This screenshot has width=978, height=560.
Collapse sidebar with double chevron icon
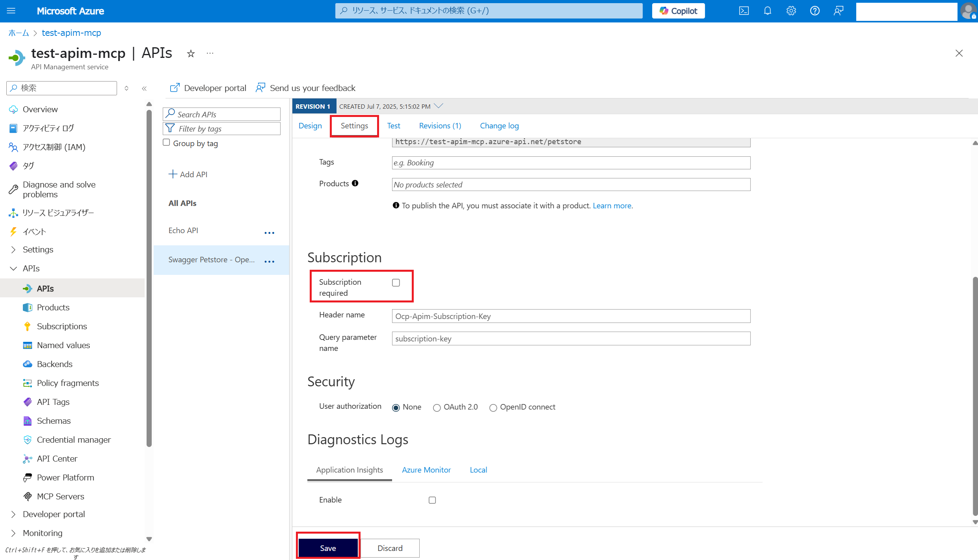[144, 88]
